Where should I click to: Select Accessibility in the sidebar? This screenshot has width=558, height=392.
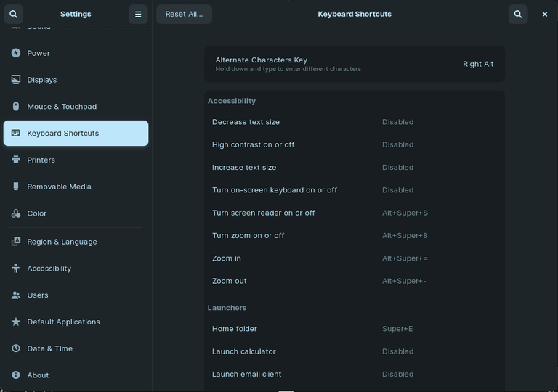click(x=49, y=269)
